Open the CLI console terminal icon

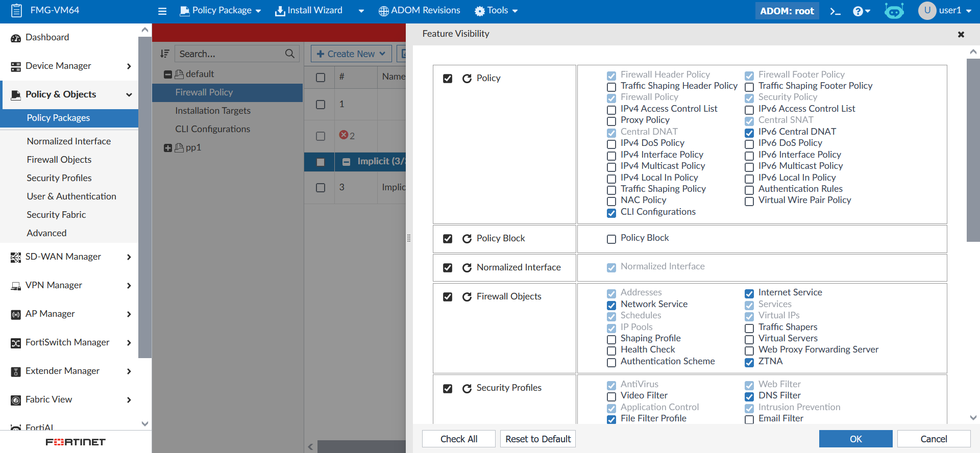pyautogui.click(x=835, y=11)
